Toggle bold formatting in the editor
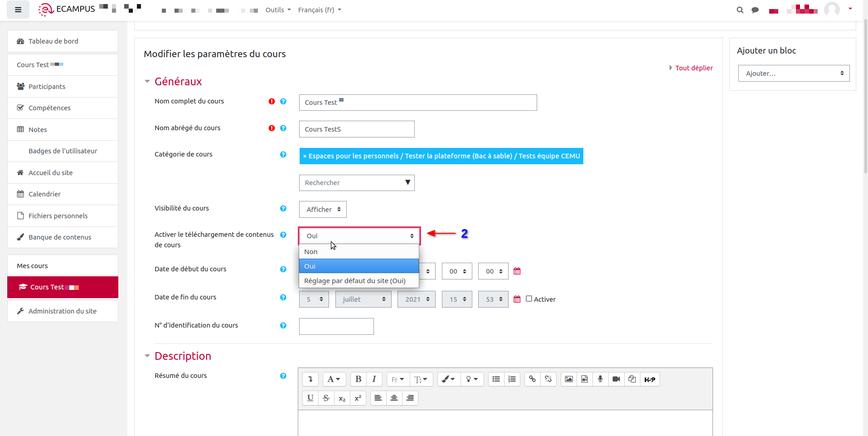Viewport: 868px width, 436px height. [358, 379]
